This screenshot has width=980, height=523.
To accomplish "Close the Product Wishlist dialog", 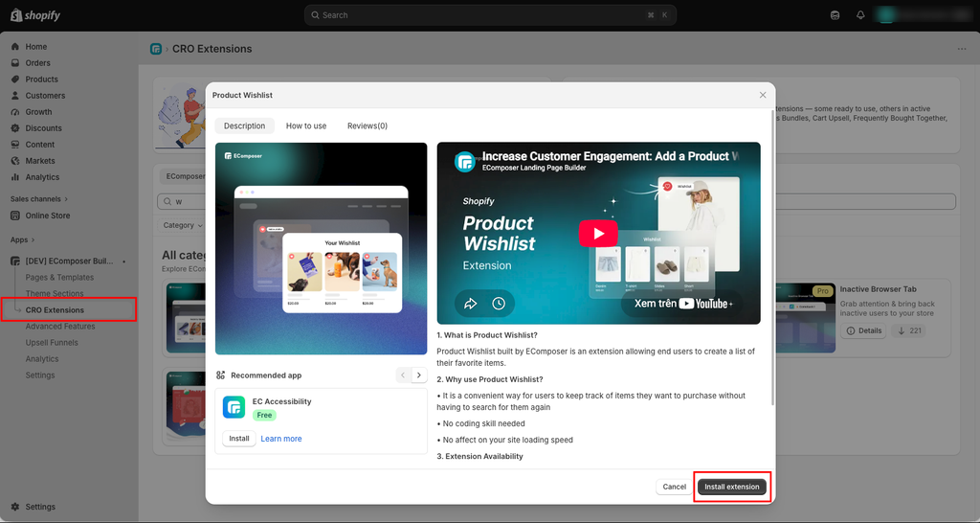I will pyautogui.click(x=763, y=95).
